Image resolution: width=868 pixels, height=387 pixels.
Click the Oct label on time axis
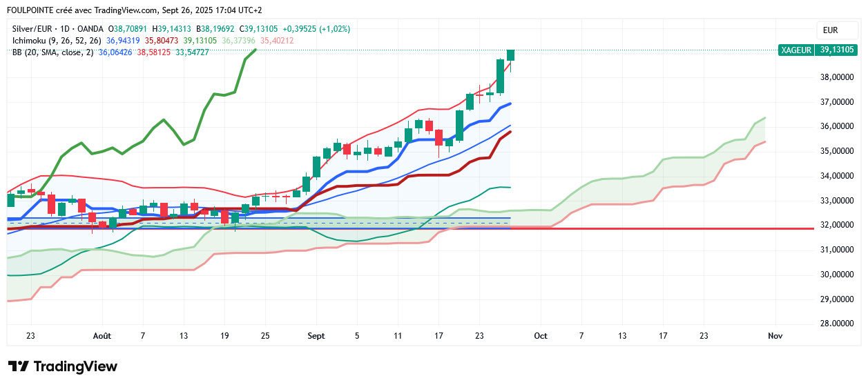[x=540, y=336]
